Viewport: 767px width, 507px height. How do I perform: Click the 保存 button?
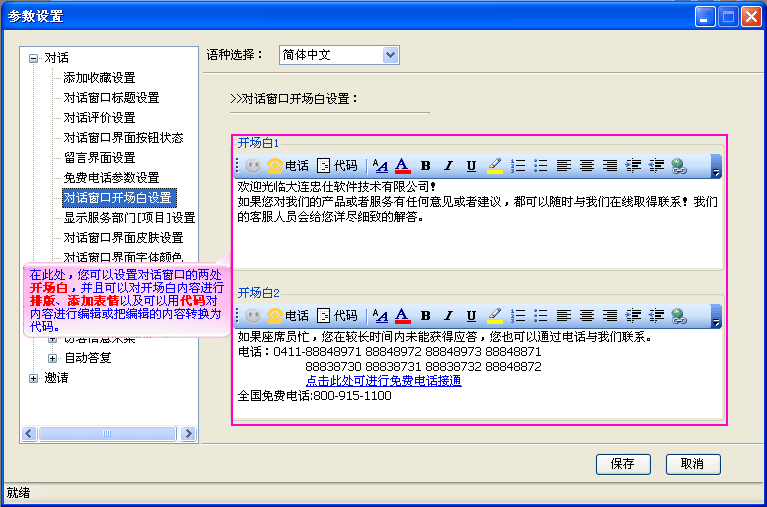pyautogui.click(x=622, y=464)
